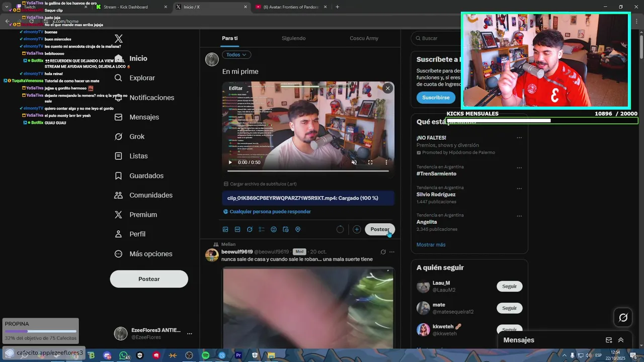Switch to Stream - Kick Dashboard tab
Screen dimensions: 644x362
[131, 7]
